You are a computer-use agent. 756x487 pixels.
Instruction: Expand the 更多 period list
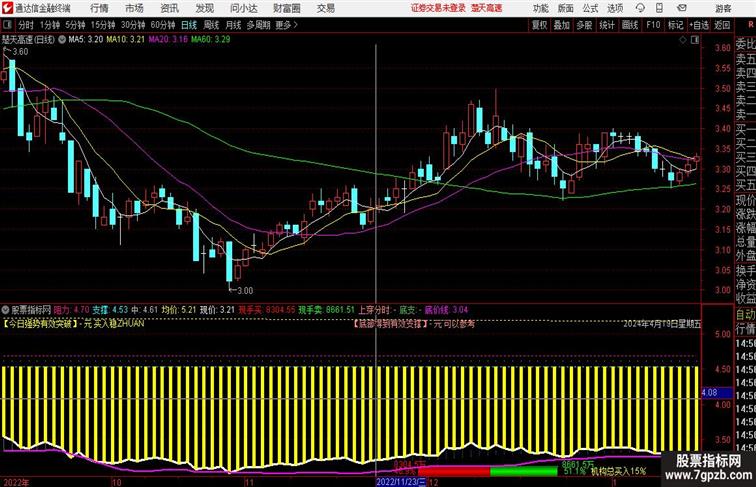286,25
